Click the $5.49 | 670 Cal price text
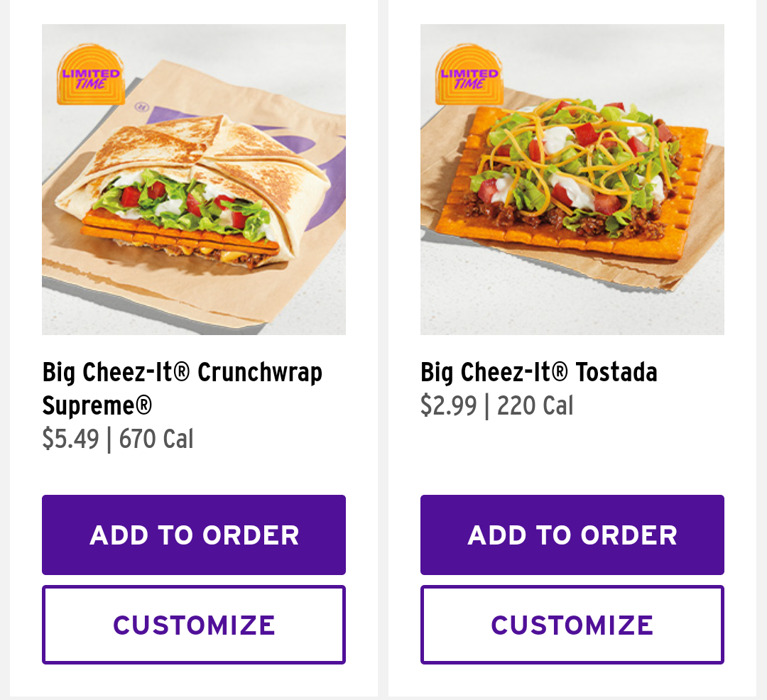Screen dimensions: 767x700 [x=118, y=439]
